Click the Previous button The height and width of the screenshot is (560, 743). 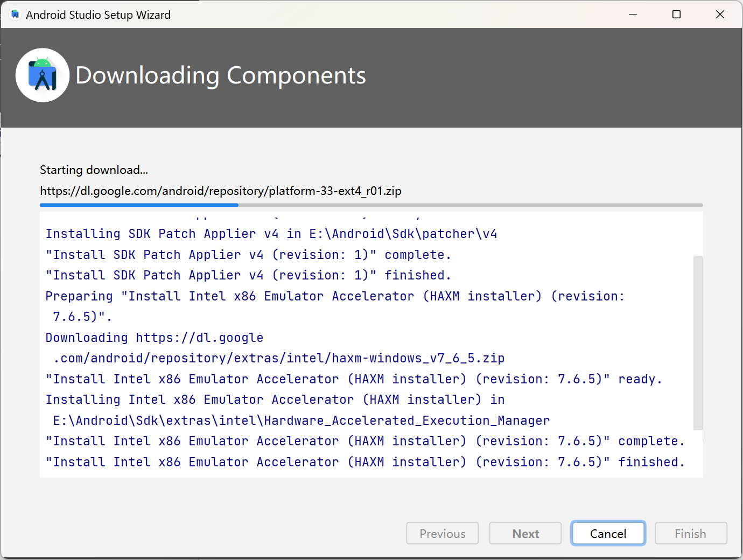click(443, 533)
